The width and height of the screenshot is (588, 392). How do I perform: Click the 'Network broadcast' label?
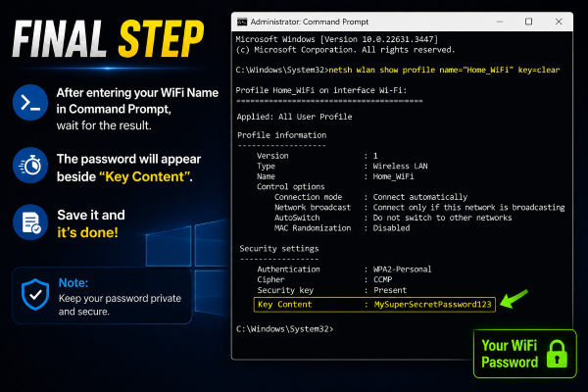313,208
